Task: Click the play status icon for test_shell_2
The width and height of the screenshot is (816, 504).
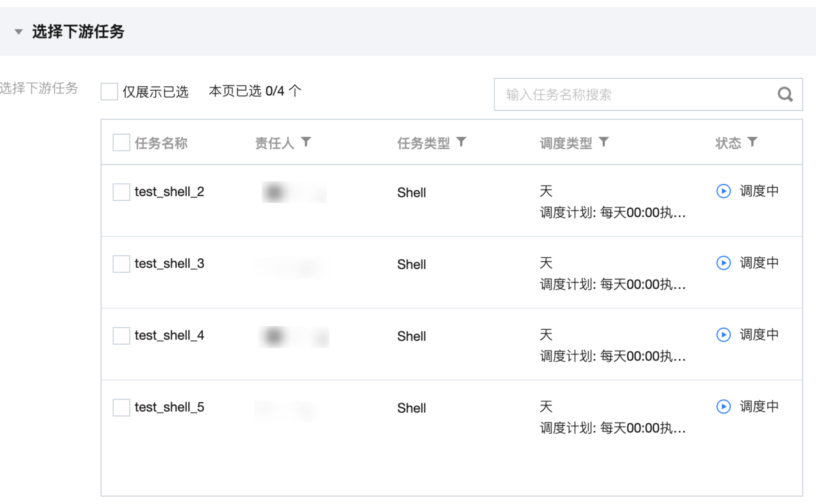Action: coord(723,191)
